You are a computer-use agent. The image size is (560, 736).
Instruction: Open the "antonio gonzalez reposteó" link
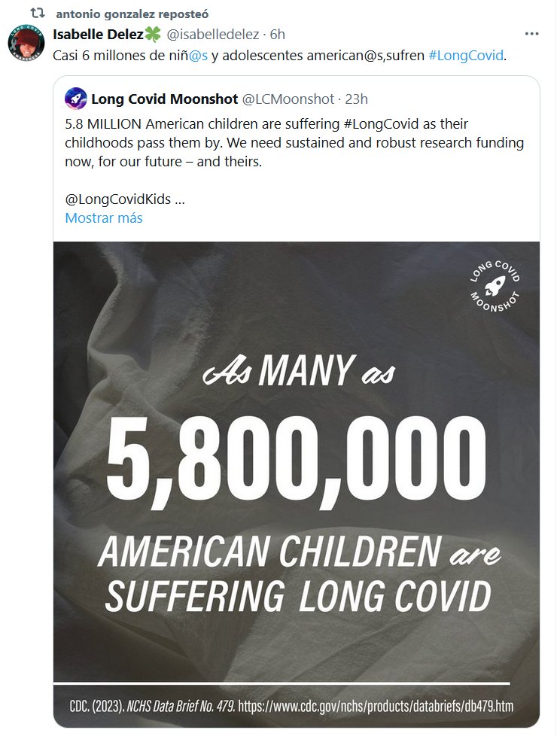click(132, 14)
